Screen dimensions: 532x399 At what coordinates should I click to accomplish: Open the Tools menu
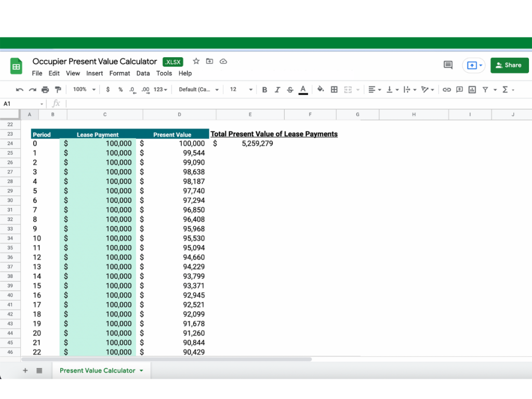[164, 73]
